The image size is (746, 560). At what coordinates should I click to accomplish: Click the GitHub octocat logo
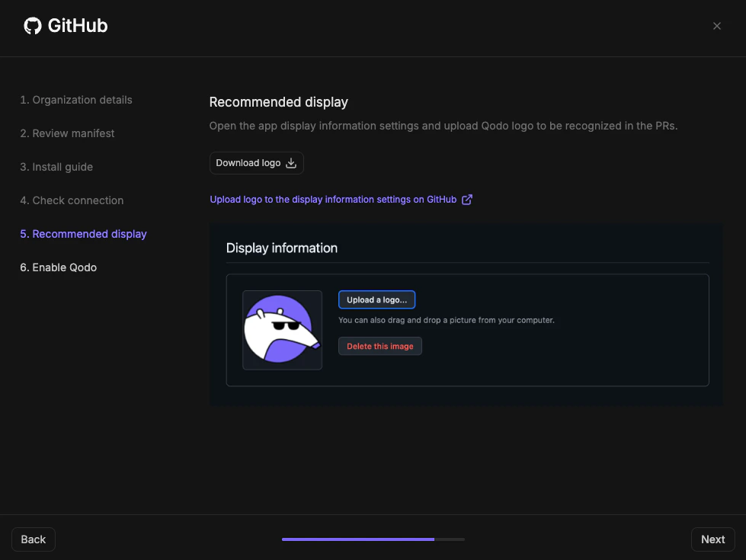[32, 25]
